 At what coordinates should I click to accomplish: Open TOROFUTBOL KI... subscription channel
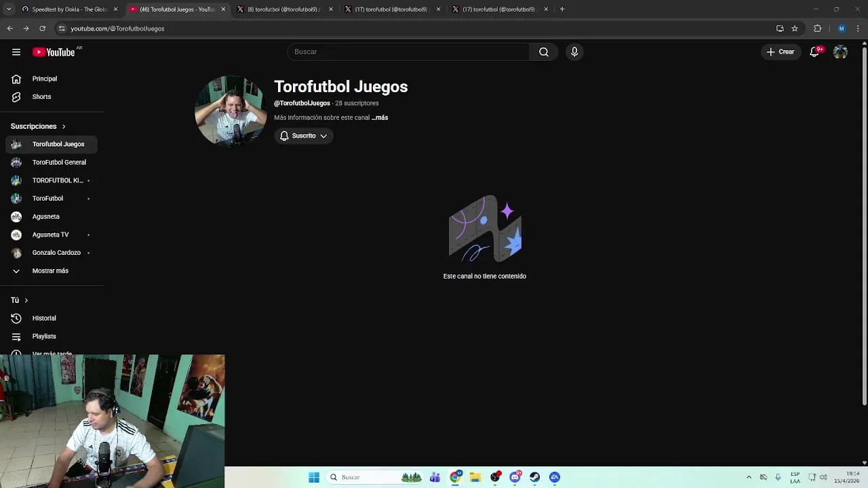[52, 180]
